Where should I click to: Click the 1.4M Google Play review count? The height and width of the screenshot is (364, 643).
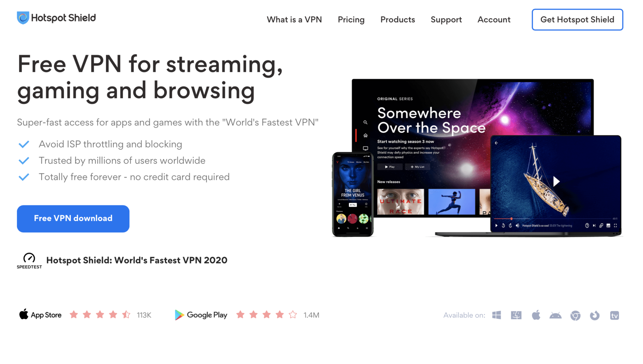point(311,315)
